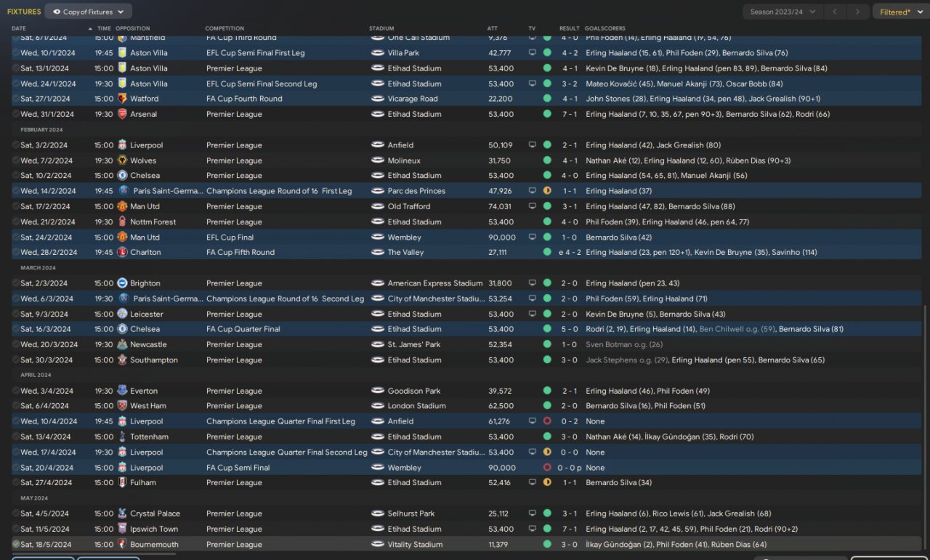Click the West Ham club badge

121,406
